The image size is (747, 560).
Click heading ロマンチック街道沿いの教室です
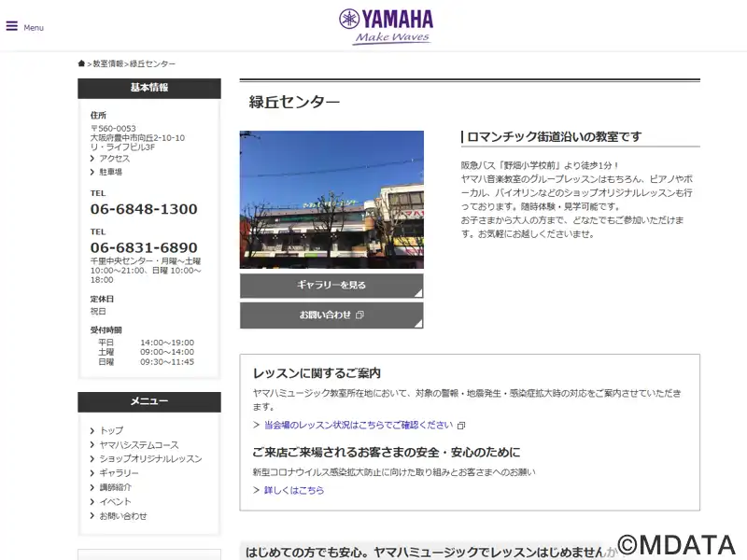coord(554,136)
